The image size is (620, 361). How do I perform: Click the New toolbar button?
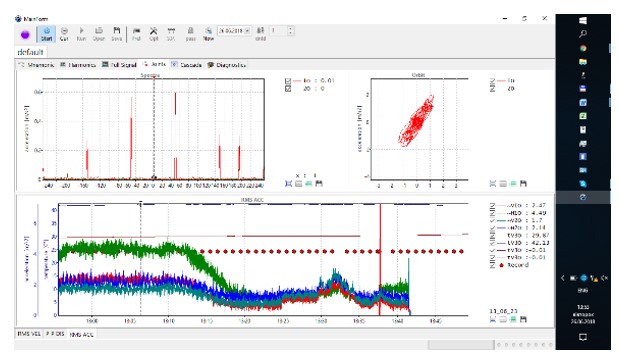point(208,34)
